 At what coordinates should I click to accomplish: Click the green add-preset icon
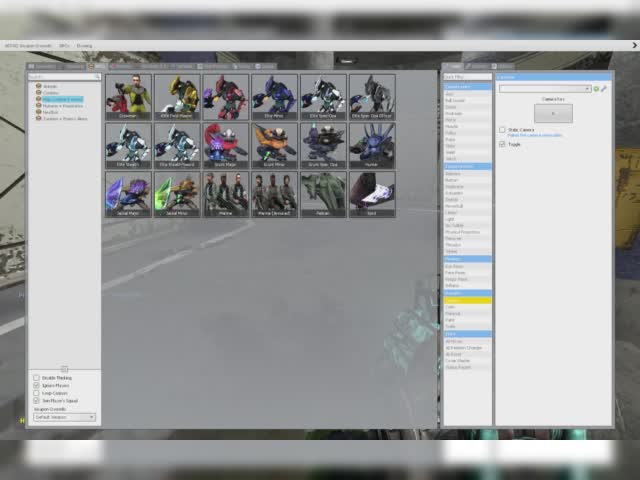596,89
